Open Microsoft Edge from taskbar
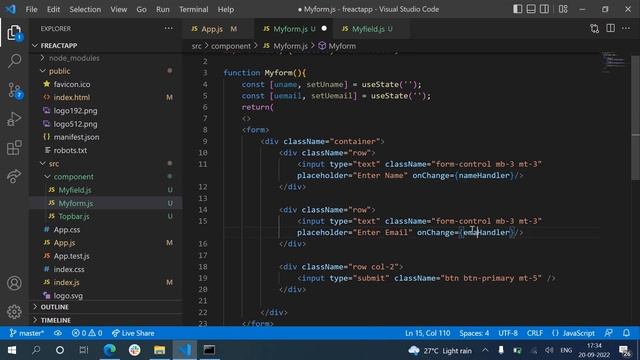This screenshot has height=360, width=640. (109, 350)
